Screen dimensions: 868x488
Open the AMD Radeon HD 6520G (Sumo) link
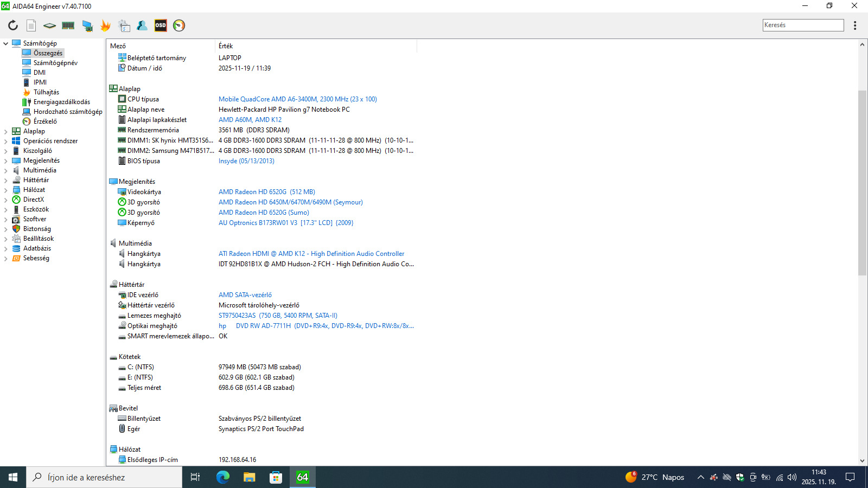click(264, 213)
